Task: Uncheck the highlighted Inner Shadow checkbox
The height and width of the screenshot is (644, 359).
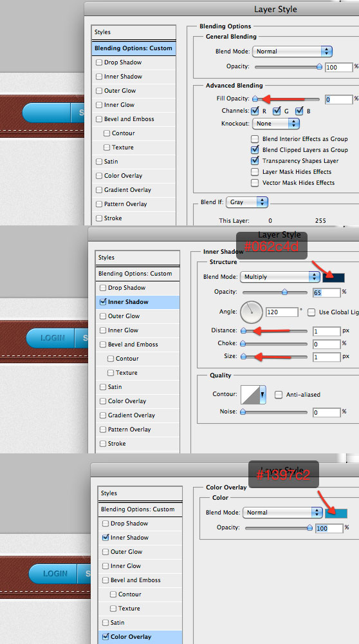Action: click(103, 302)
